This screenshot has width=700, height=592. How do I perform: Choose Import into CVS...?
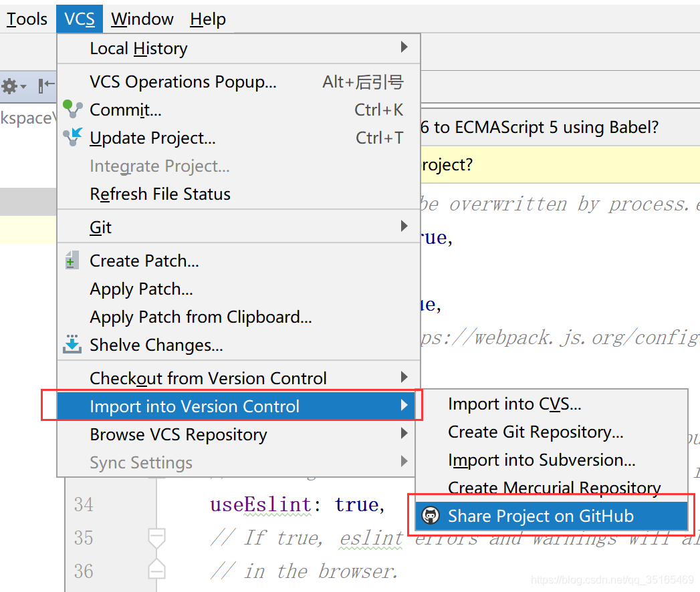coord(552,404)
